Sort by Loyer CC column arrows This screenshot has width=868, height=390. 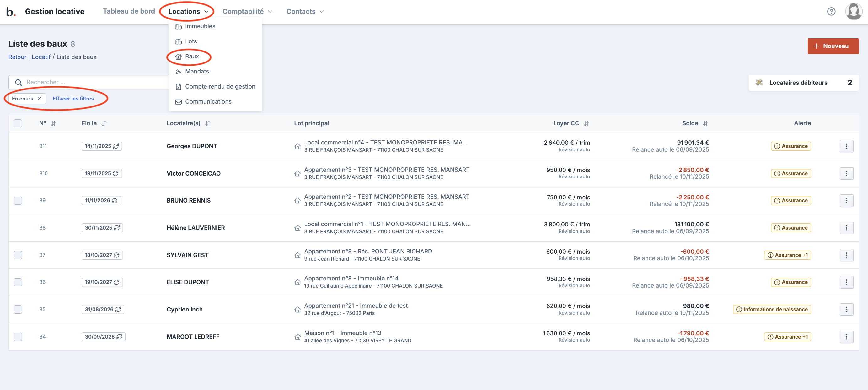[x=586, y=124]
